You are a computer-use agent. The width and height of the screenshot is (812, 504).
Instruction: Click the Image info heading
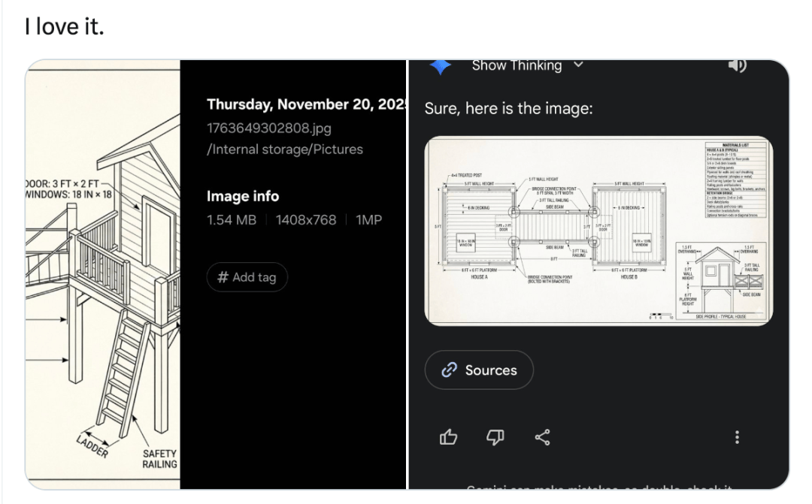[243, 196]
